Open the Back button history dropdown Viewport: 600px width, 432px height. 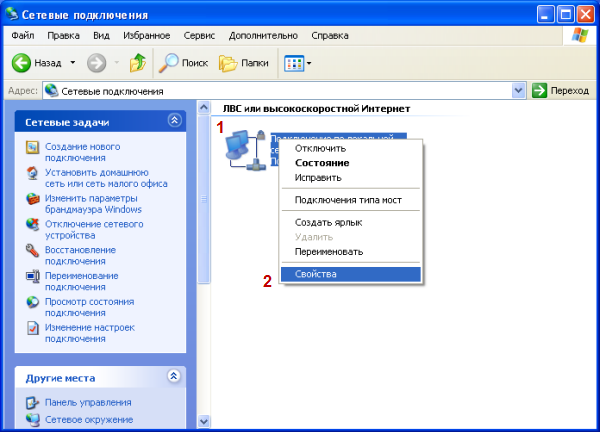click(x=72, y=63)
